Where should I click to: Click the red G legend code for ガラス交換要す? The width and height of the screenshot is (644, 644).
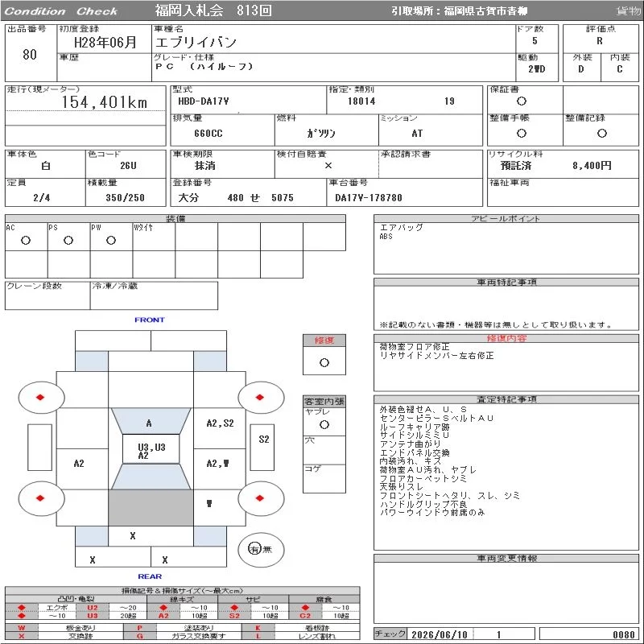click(x=139, y=636)
